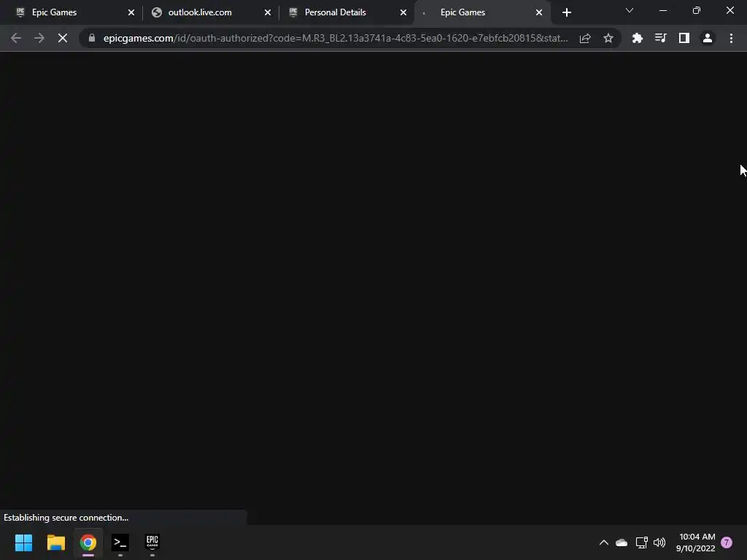
Task: Close the Personal Details tab
Action: 403,12
